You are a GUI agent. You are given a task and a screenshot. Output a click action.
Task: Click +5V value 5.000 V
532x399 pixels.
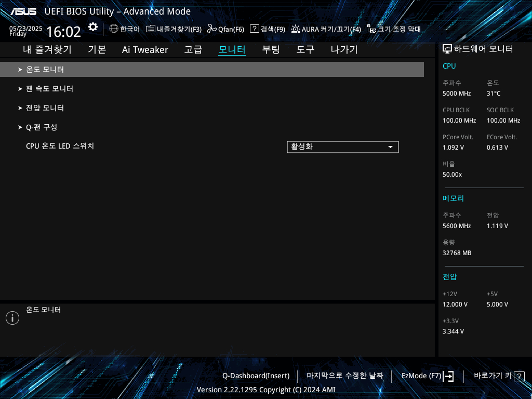[x=497, y=304]
